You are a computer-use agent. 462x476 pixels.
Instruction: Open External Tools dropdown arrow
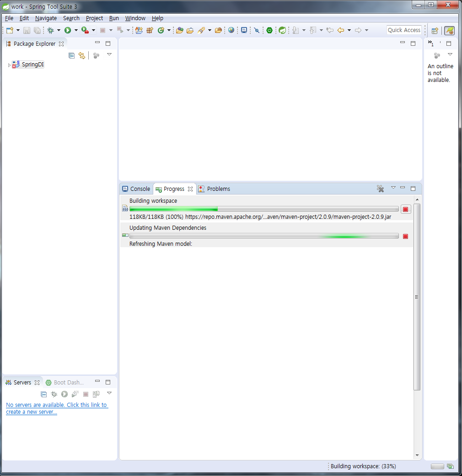[93, 30]
